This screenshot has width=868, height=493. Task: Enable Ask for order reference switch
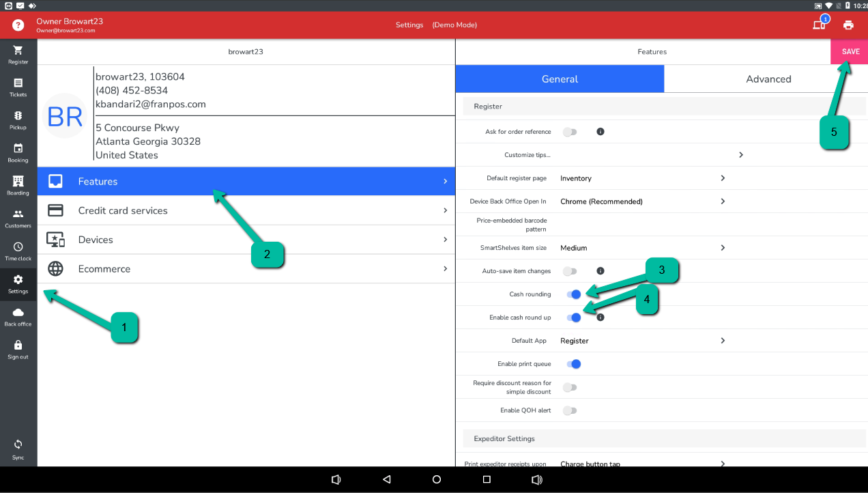coord(569,132)
